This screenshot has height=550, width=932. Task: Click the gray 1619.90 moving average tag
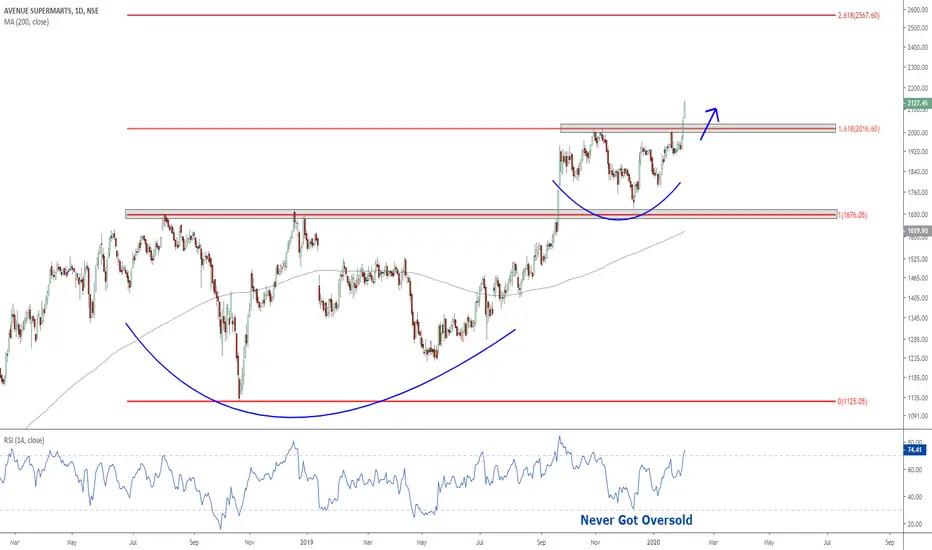click(x=918, y=231)
